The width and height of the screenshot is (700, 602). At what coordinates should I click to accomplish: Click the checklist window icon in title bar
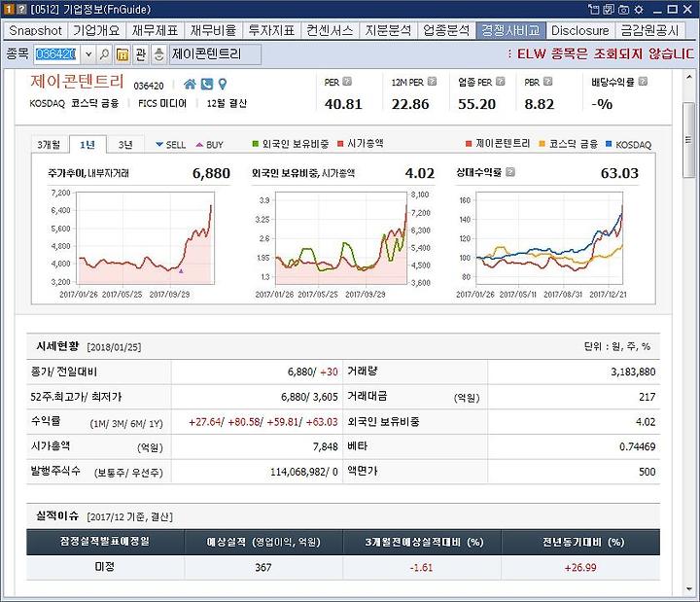click(609, 9)
